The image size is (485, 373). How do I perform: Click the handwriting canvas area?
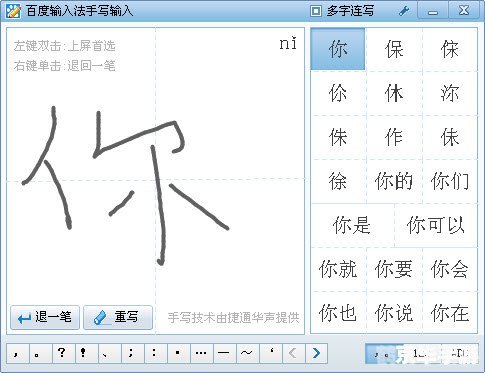click(x=155, y=181)
